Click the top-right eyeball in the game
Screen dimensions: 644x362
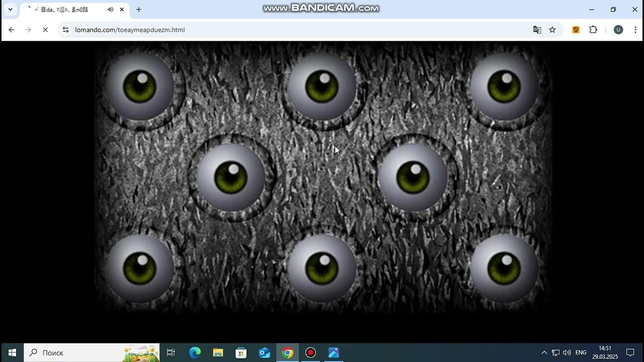504,86
